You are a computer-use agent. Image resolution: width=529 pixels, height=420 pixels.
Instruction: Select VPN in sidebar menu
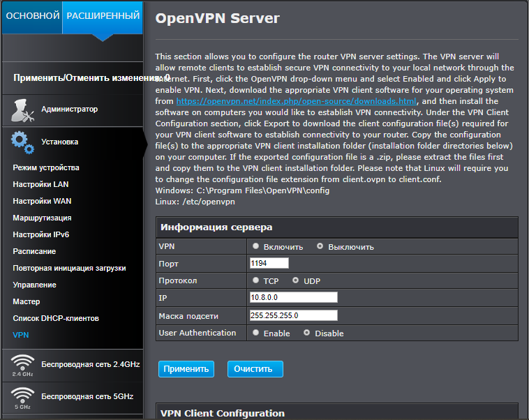20,335
